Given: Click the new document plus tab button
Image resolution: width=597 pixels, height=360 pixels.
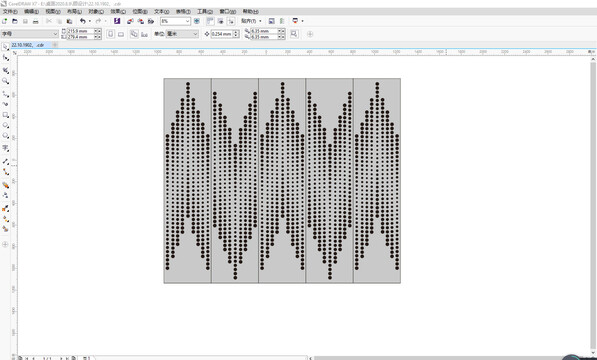Looking at the screenshot, I should (55, 45).
